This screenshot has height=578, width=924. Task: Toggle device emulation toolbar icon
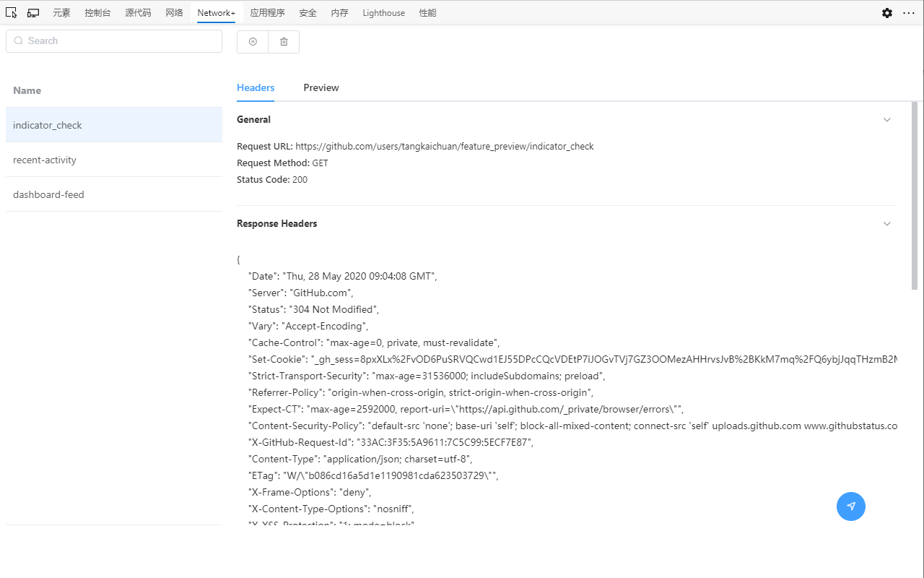(x=33, y=13)
